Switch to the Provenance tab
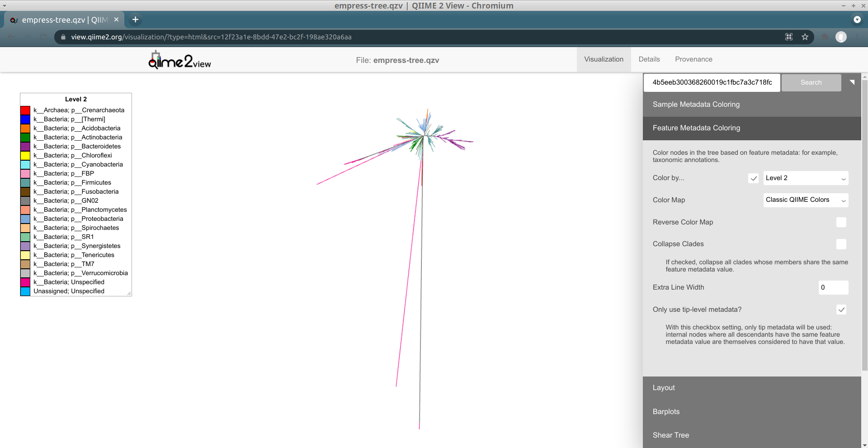The height and width of the screenshot is (448, 868). 693,59
